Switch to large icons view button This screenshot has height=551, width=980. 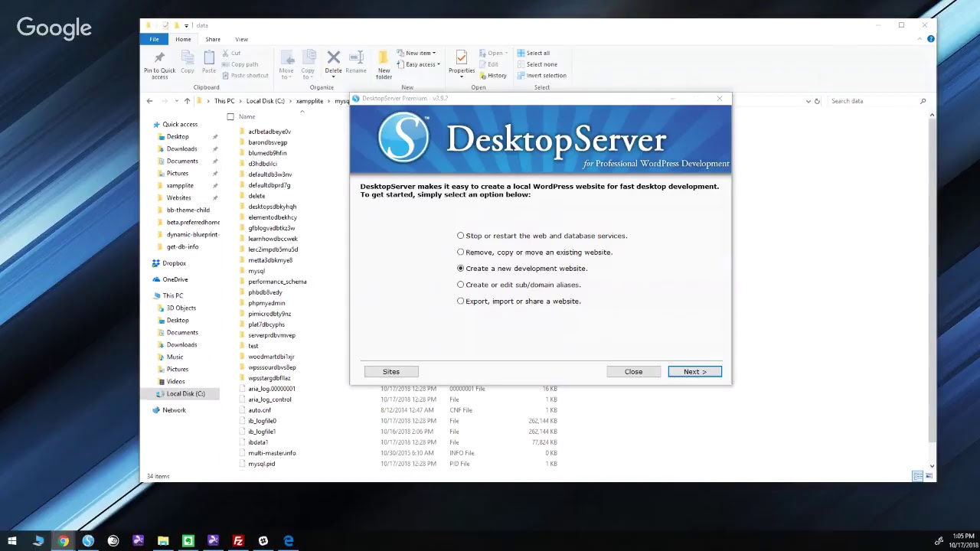coord(928,476)
